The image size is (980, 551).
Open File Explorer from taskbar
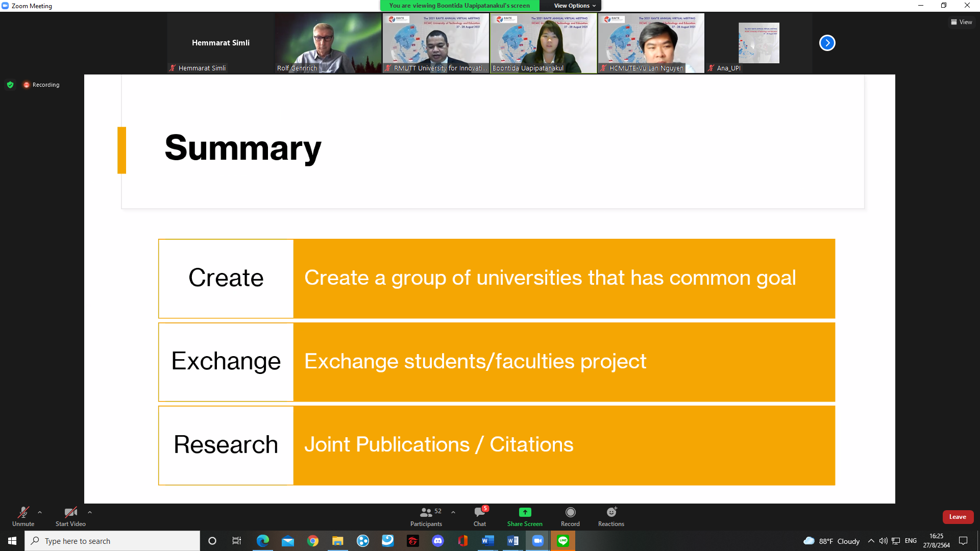[x=338, y=541]
